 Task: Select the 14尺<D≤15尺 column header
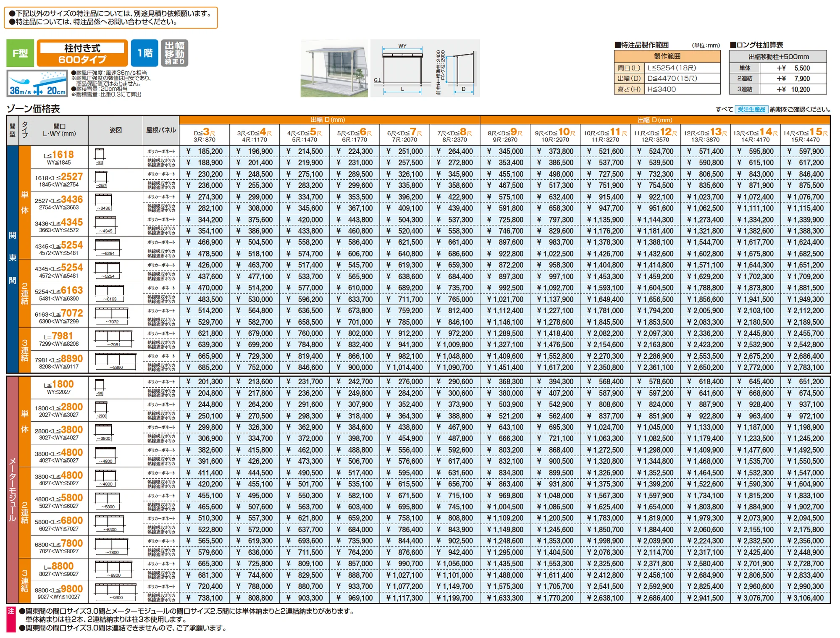point(805,135)
